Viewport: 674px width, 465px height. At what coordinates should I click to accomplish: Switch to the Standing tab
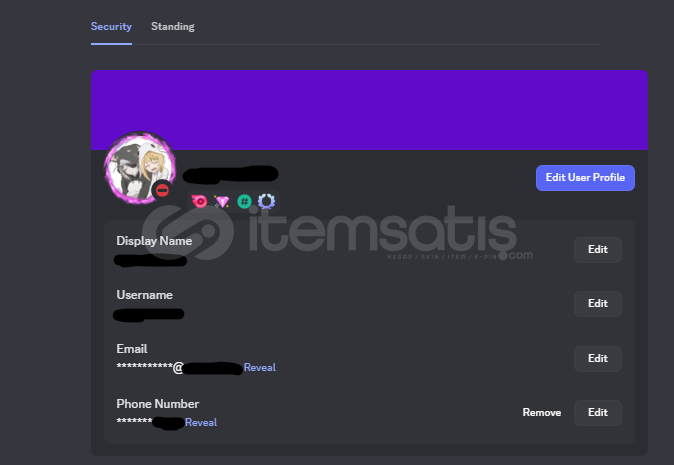(x=172, y=26)
